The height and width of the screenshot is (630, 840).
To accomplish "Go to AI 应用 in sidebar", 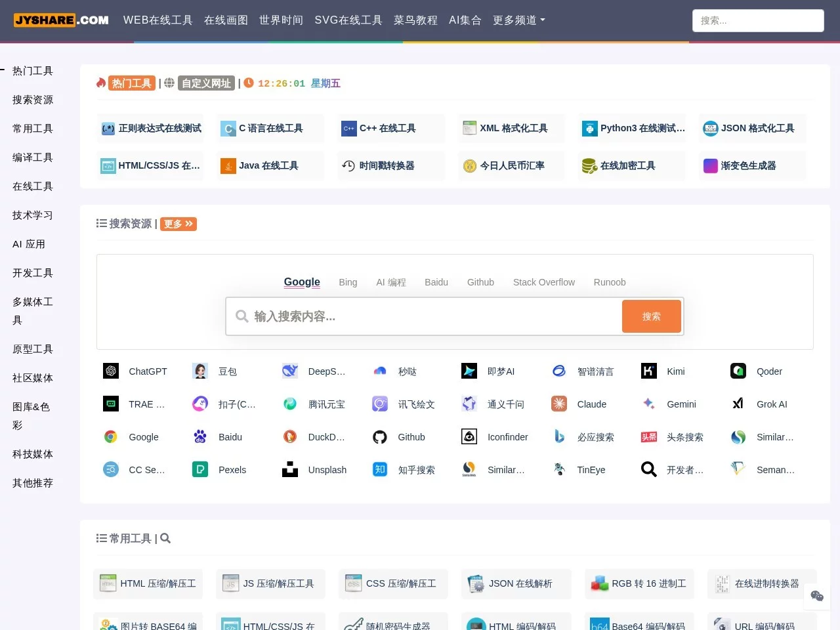I will [29, 244].
